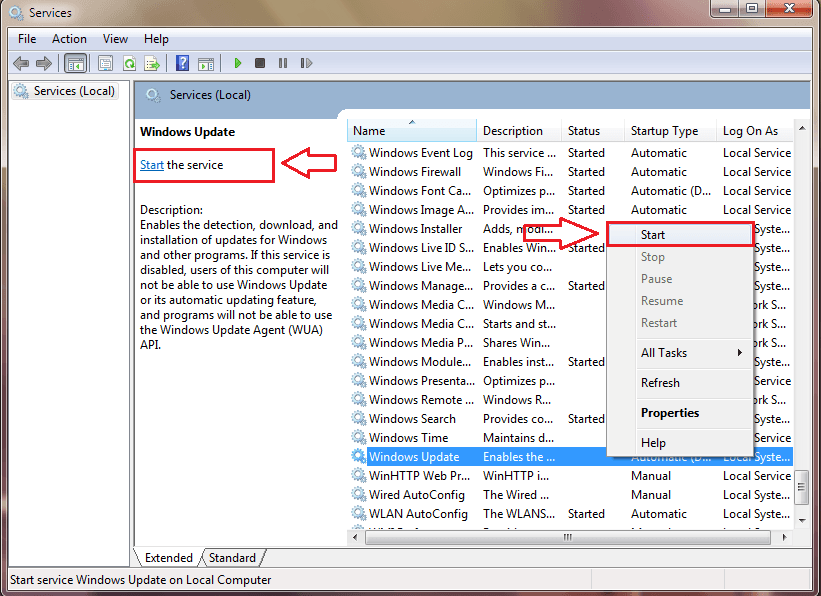Open Properties using the toolbar icon
821x596 pixels.
tap(105, 63)
